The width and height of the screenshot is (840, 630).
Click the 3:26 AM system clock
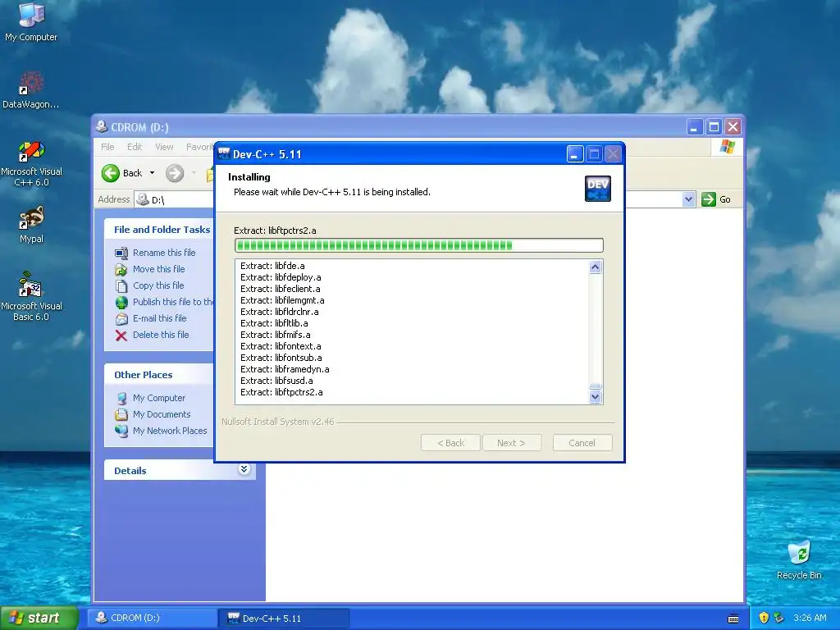tap(810, 618)
